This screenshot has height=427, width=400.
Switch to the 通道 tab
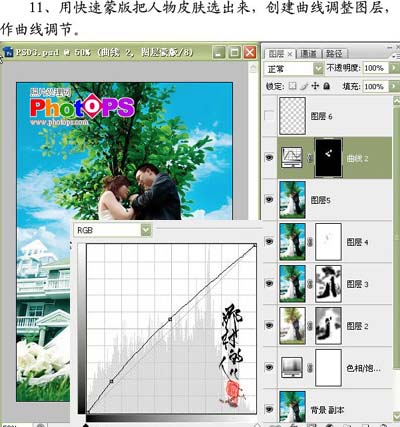(308, 54)
